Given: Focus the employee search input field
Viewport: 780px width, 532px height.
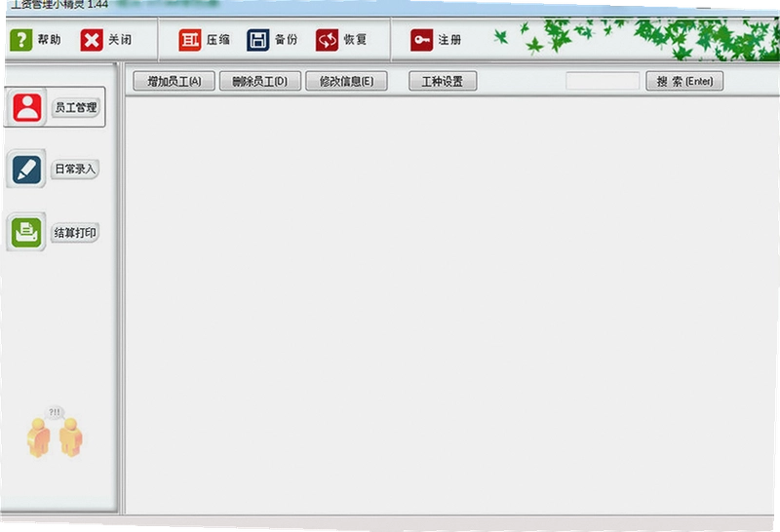Looking at the screenshot, I should [603, 81].
